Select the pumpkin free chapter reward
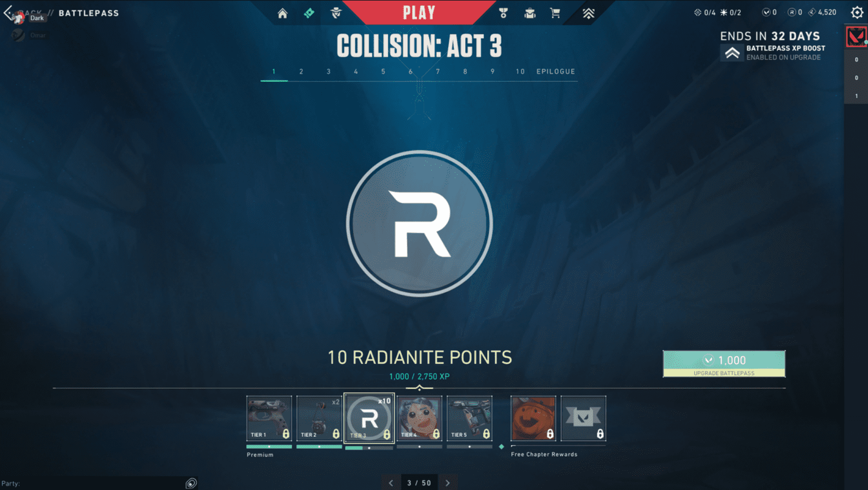 tap(533, 418)
